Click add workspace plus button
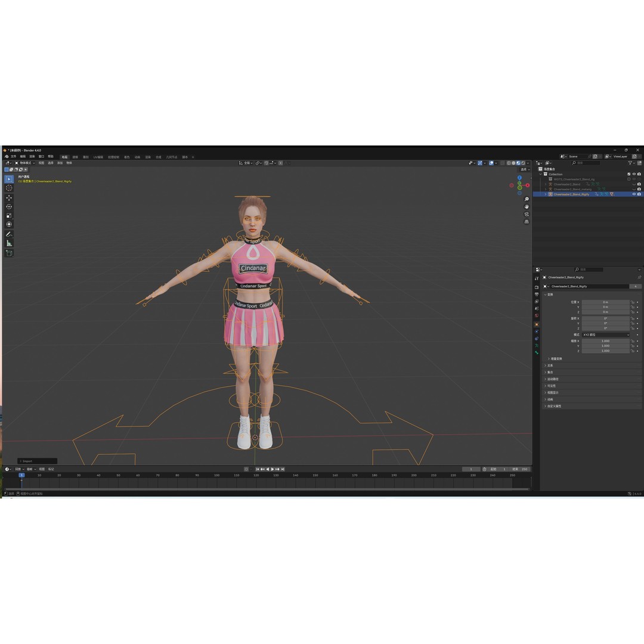Image resolution: width=644 pixels, height=644 pixels. tap(193, 157)
